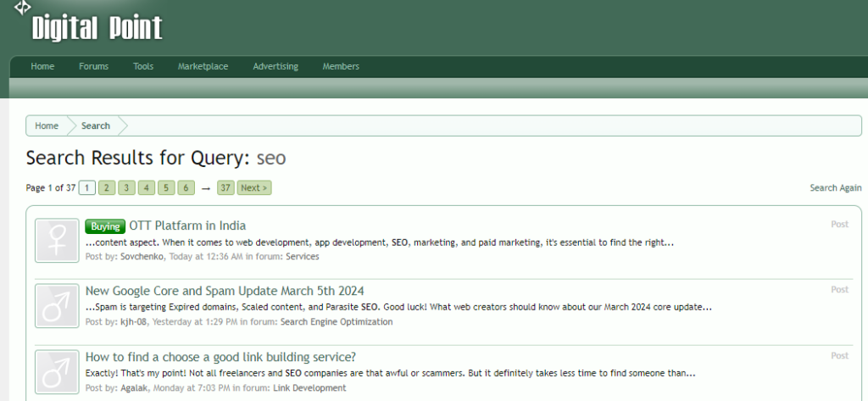Open Sovchenko's female avatar icon
Viewport: 868px width, 401px height.
point(57,240)
